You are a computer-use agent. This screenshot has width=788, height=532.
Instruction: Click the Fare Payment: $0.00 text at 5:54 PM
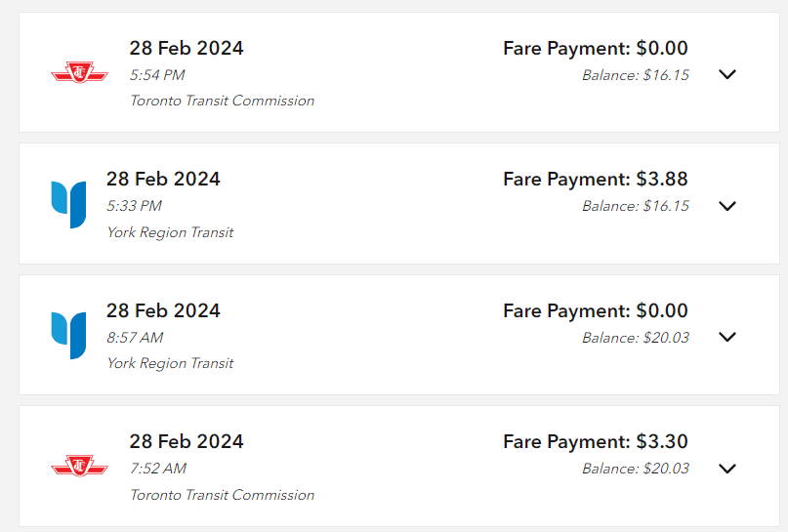click(595, 49)
